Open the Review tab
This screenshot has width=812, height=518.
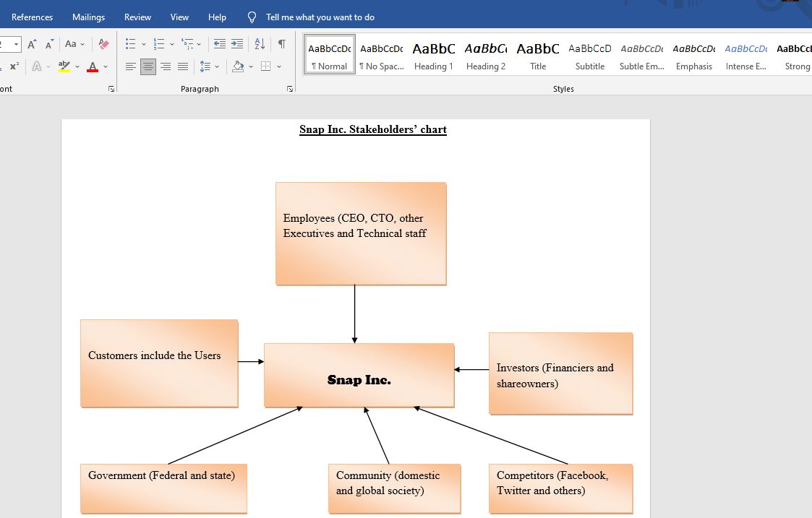tap(138, 17)
